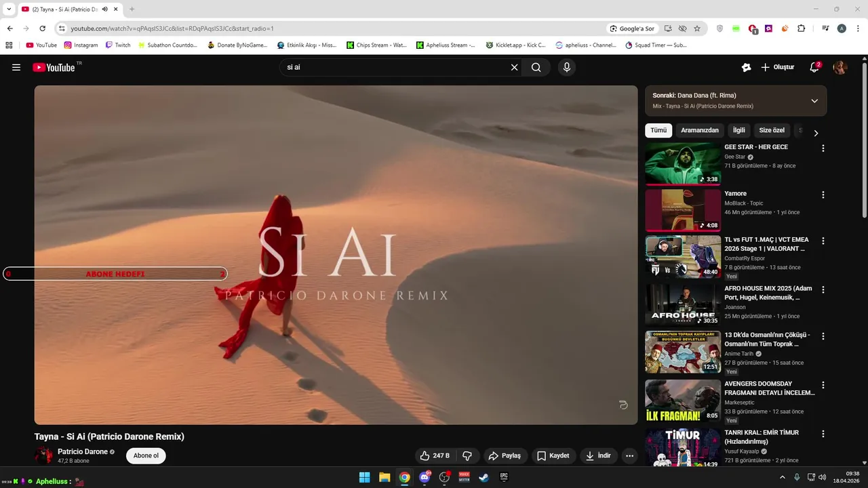Open Steam from the taskbar
Viewport: 868px width, 488px height.
(484, 477)
